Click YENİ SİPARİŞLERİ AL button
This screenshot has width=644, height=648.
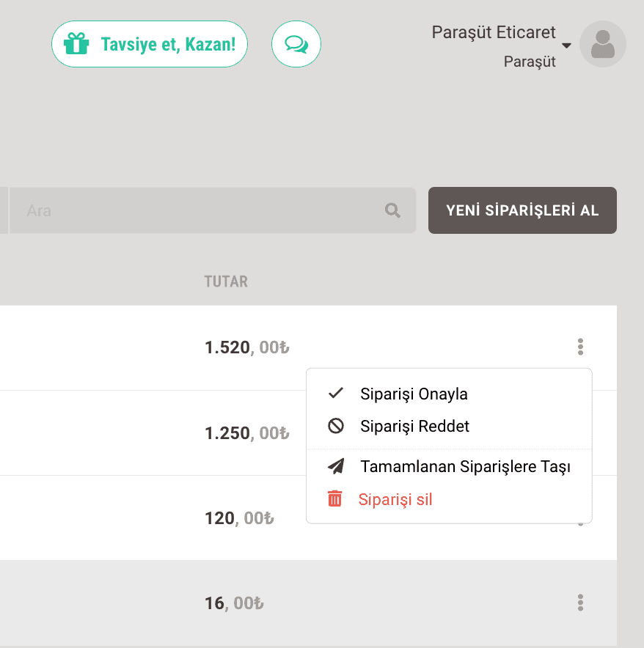(522, 210)
